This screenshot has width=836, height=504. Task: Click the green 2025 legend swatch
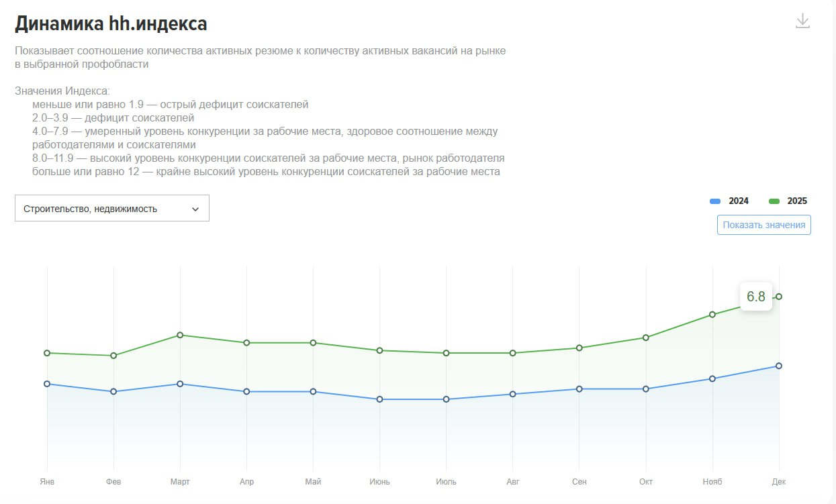coord(774,201)
